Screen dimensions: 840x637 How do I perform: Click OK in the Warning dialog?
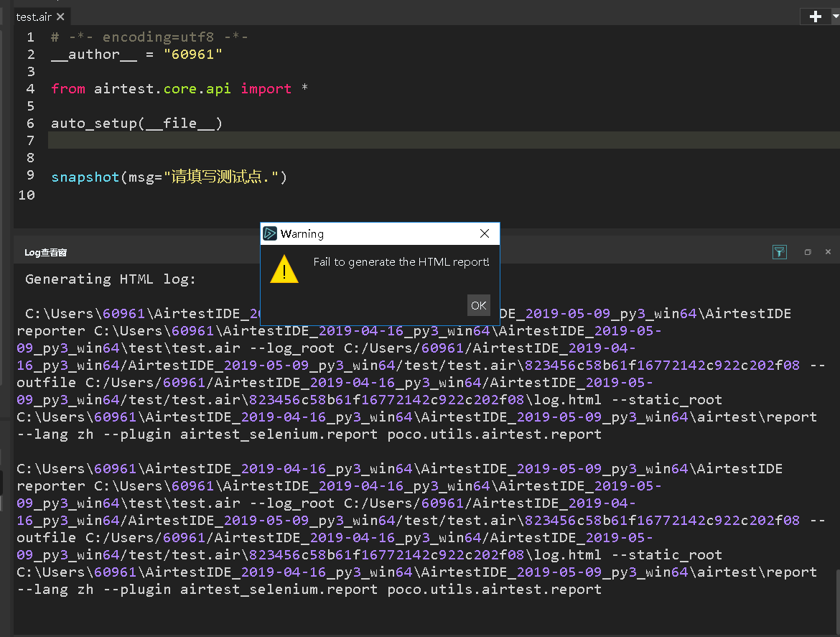tap(478, 305)
